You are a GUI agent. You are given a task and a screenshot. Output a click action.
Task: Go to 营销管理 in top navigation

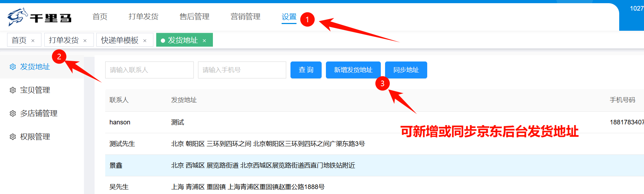click(x=245, y=17)
